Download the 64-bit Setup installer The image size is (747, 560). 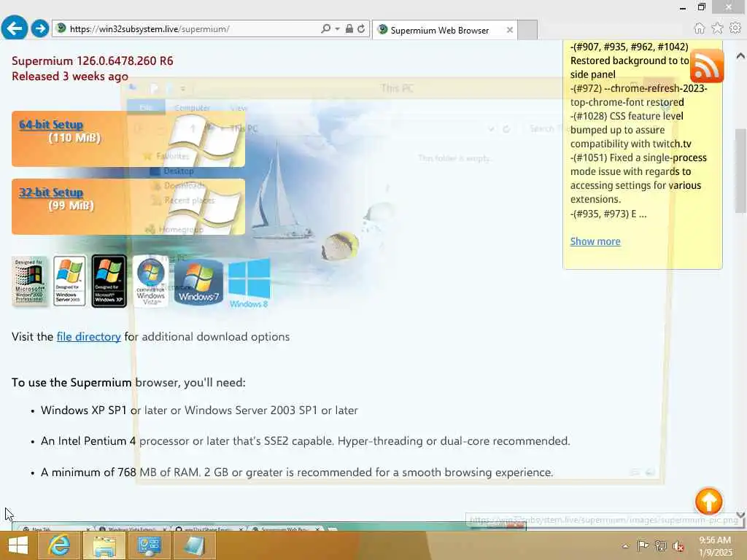(51, 125)
